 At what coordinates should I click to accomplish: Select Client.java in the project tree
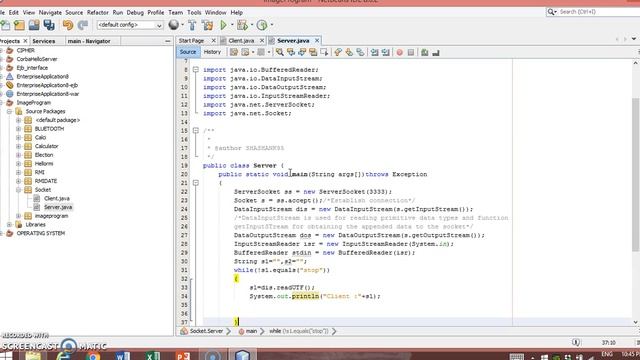point(57,198)
